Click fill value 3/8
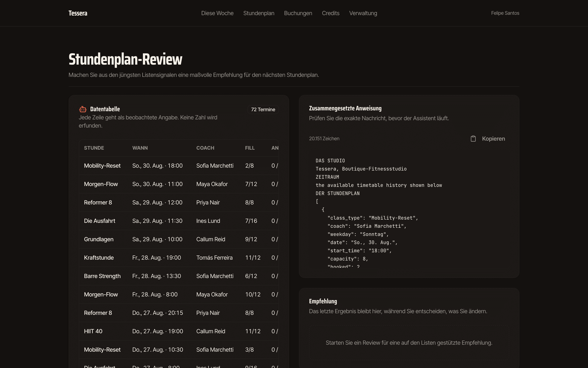This screenshot has height=368, width=588. tap(249, 350)
